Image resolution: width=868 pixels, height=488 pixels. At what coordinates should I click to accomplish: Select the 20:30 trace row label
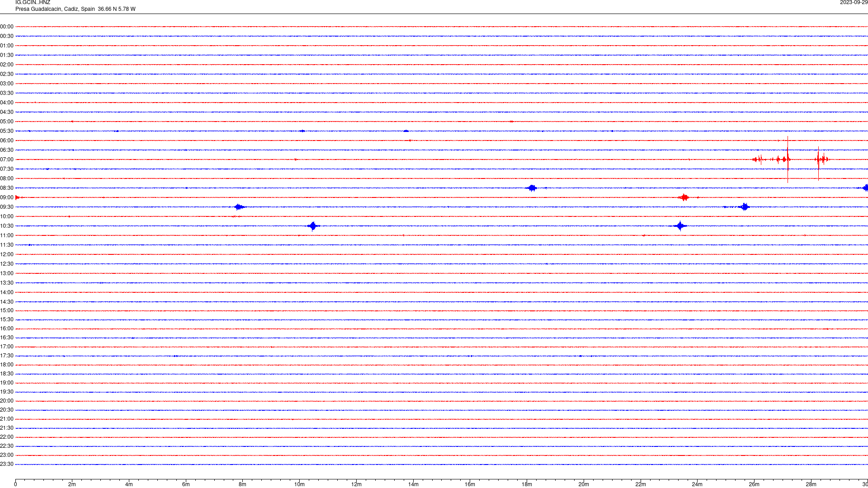(7, 410)
